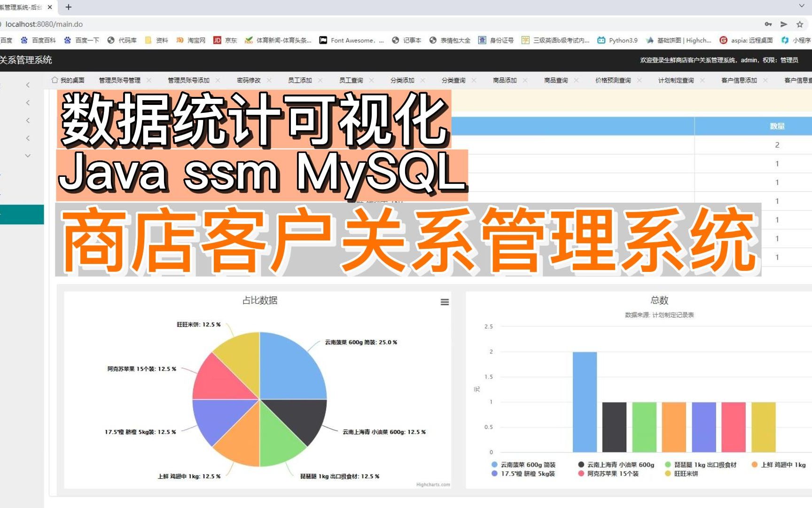Viewport: 812px width, 508px height.
Task: Open the 记事本 bookmark
Action: click(406, 40)
